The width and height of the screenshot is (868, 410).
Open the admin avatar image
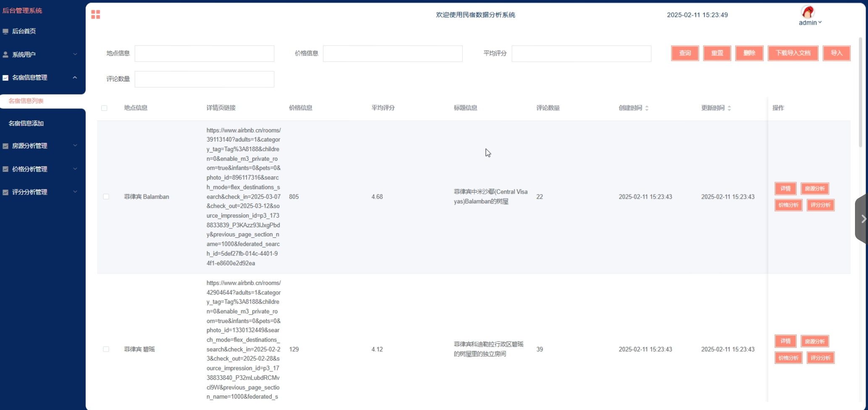(x=808, y=12)
